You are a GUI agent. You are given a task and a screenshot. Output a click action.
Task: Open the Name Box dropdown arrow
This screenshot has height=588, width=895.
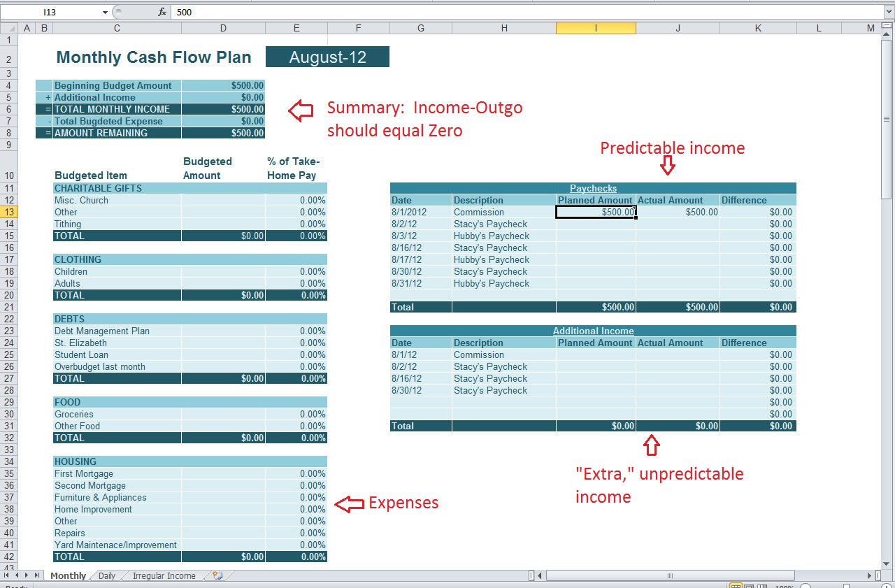(x=105, y=12)
